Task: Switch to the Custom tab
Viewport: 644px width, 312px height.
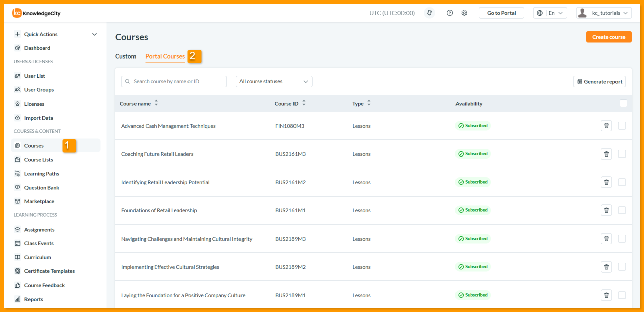Action: (x=126, y=56)
